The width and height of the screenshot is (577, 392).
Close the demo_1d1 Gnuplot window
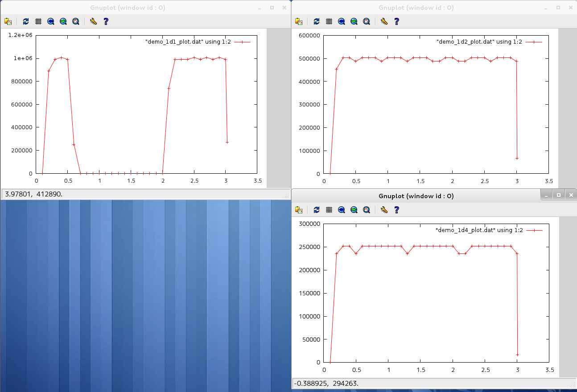[284, 8]
